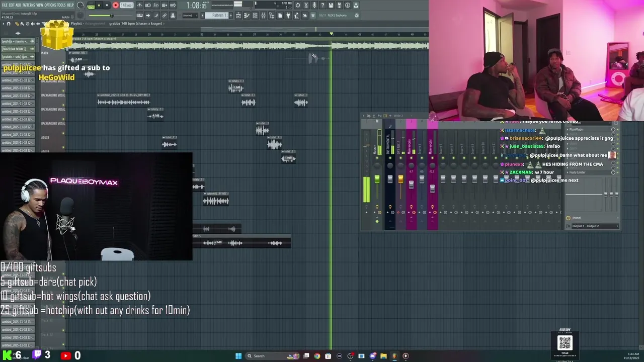Mute the INSTRUMENTAL mixer track LED

pyautogui.click(x=390, y=158)
